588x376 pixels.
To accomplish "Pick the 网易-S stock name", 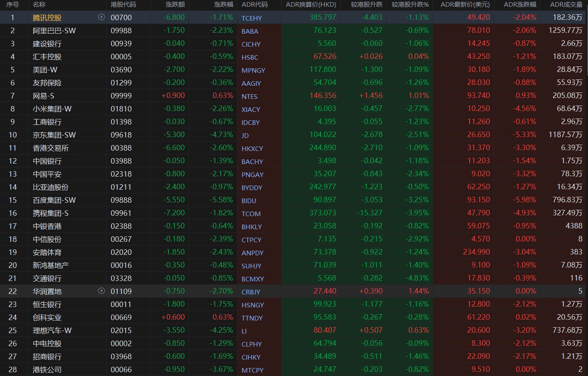I will (43, 96).
